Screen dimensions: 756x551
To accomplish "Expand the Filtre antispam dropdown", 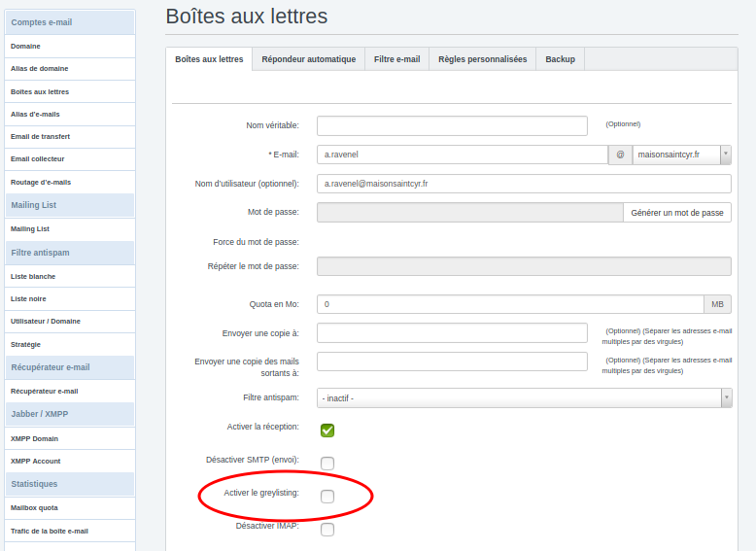I will 524,397.
